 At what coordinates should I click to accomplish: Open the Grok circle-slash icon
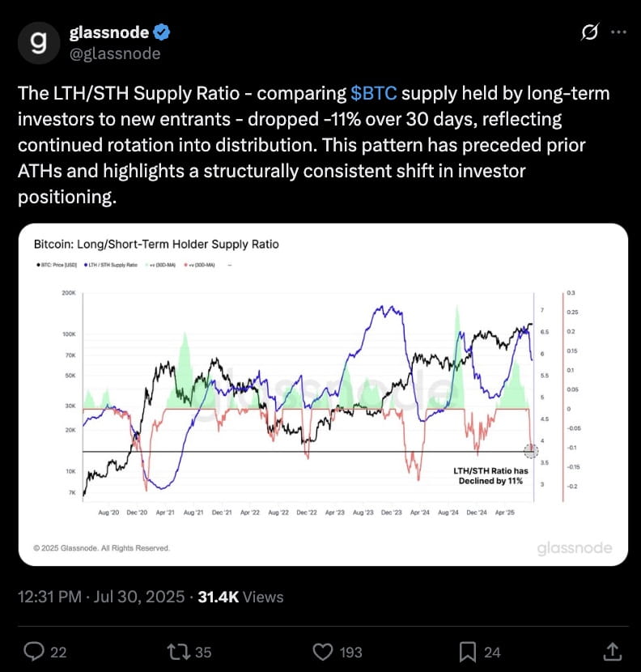click(590, 32)
